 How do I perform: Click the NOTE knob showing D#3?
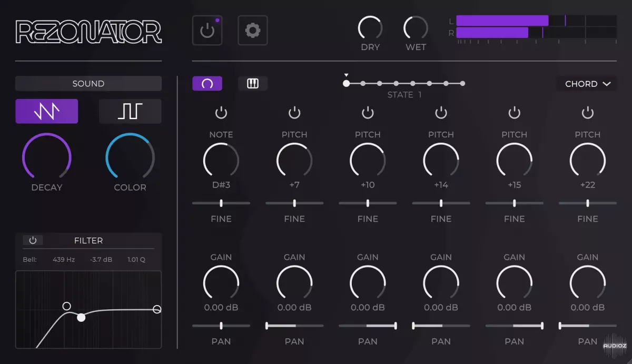221,161
